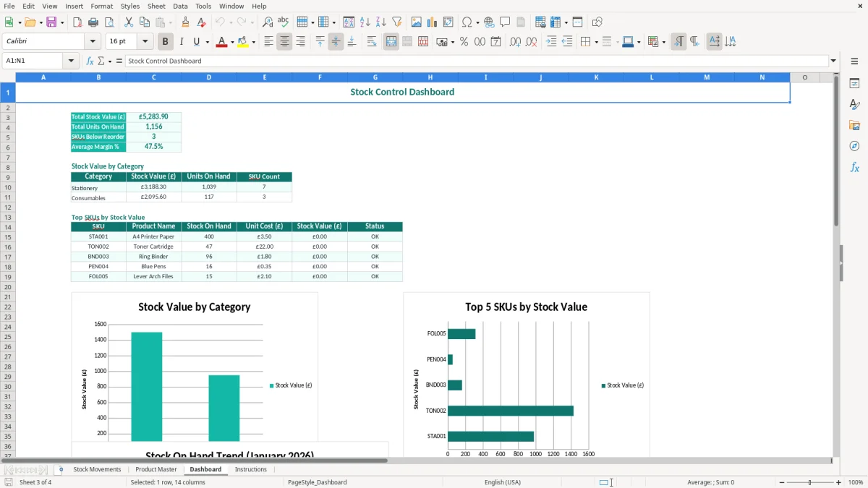The width and height of the screenshot is (868, 488).
Task: Switch to the Stock Movements sheet tab
Action: [x=97, y=469]
